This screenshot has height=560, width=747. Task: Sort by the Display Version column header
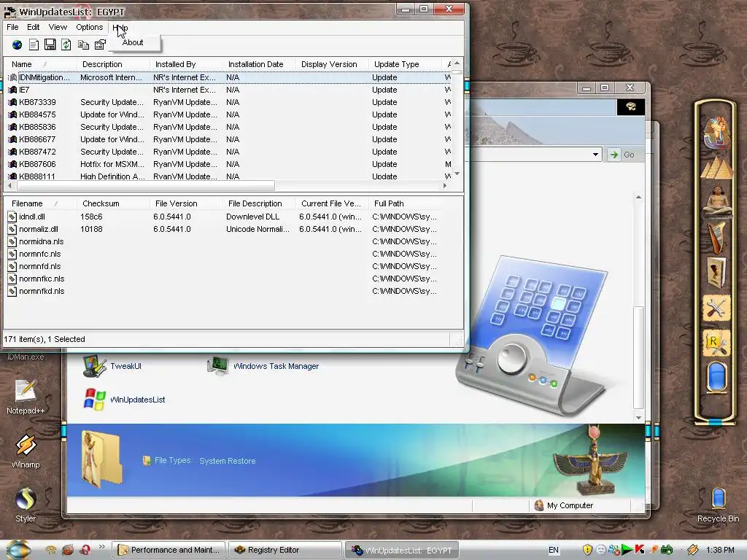coord(332,64)
